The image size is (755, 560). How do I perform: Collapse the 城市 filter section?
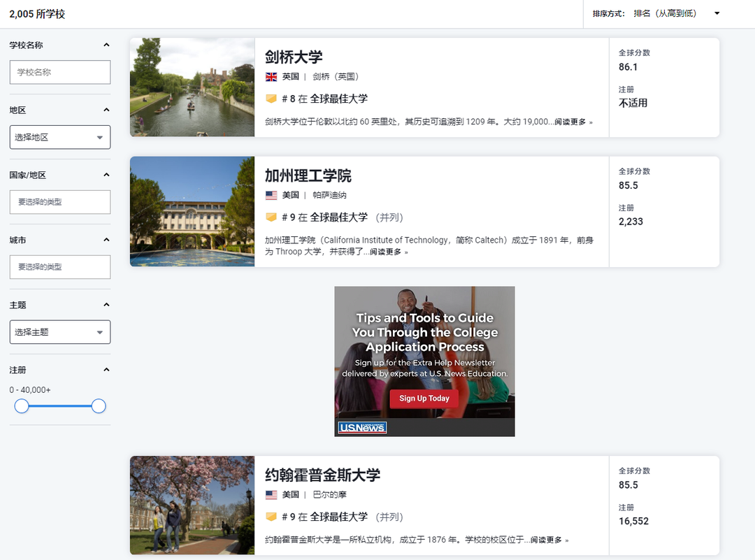click(106, 240)
